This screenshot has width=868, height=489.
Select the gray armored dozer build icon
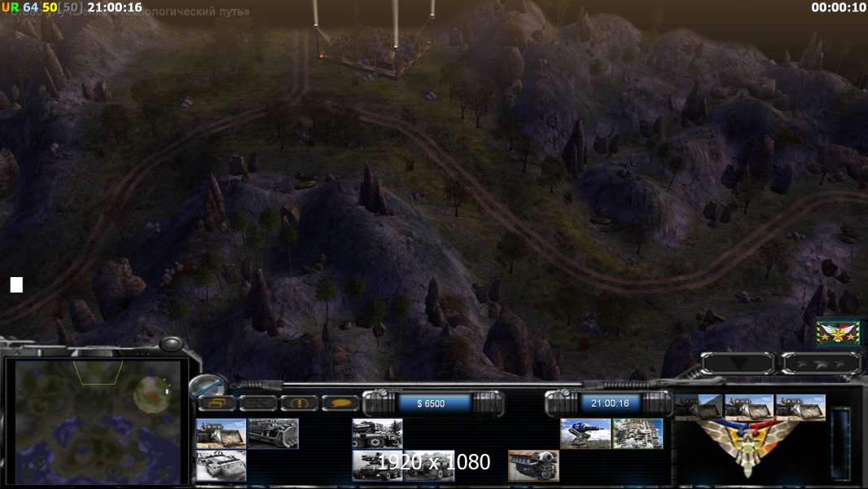pyautogui.click(x=274, y=434)
